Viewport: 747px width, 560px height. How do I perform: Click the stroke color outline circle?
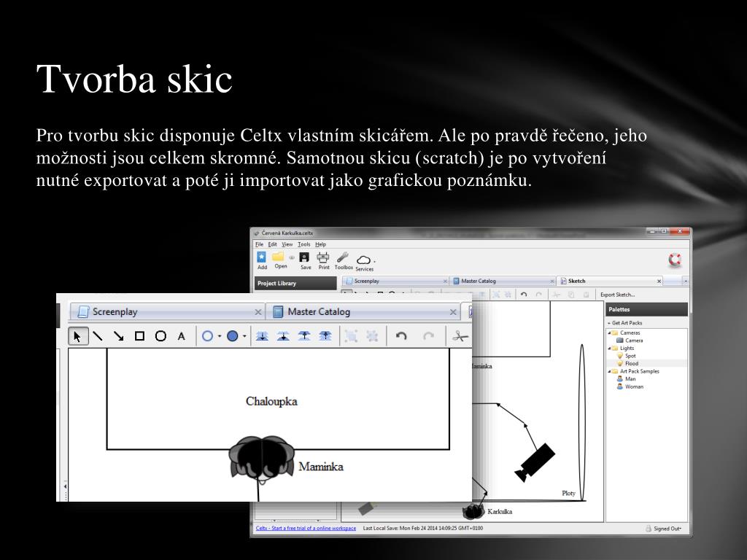click(x=207, y=336)
